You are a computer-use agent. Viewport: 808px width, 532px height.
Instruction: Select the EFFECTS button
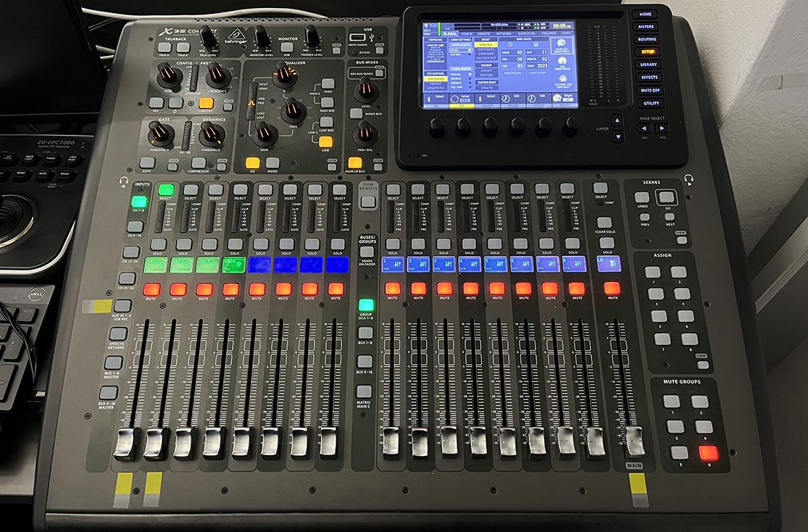(x=649, y=78)
